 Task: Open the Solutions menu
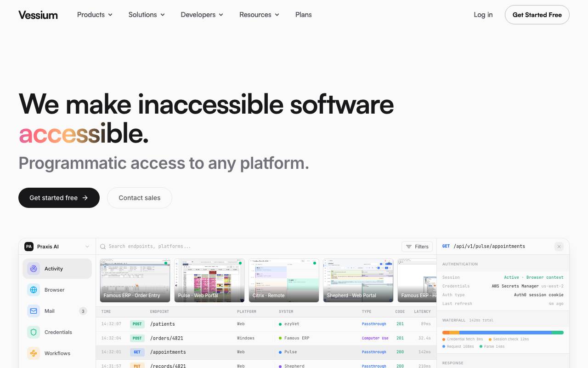147,15
